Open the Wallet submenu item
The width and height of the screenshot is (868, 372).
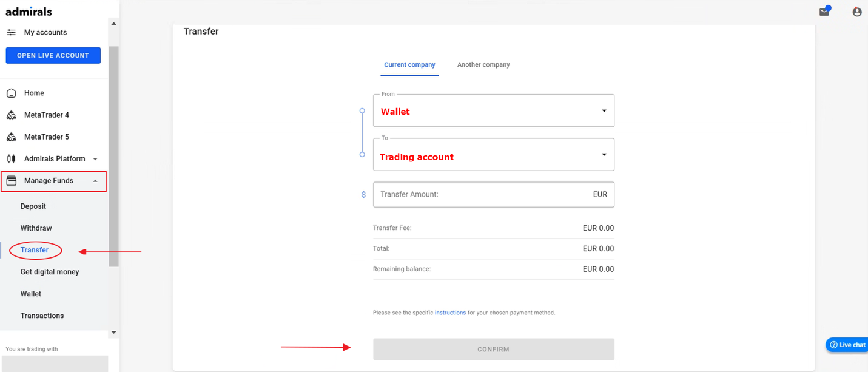pos(31,294)
